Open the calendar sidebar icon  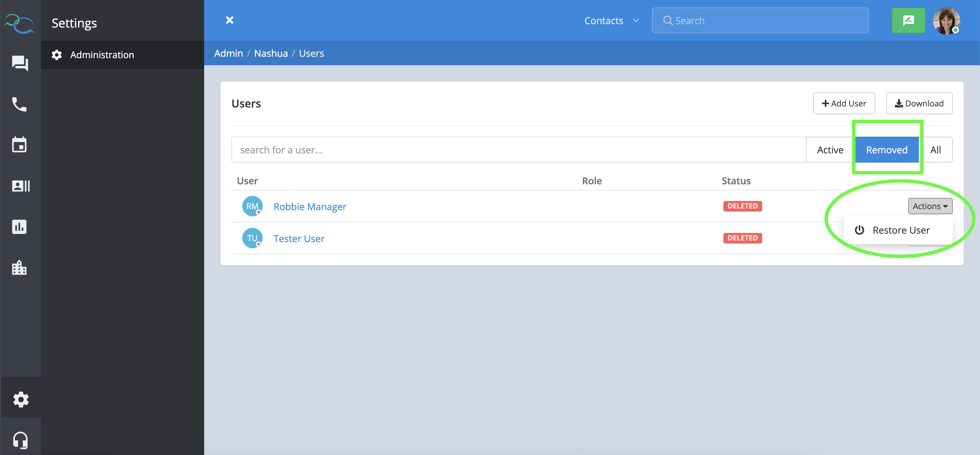pyautogui.click(x=19, y=145)
